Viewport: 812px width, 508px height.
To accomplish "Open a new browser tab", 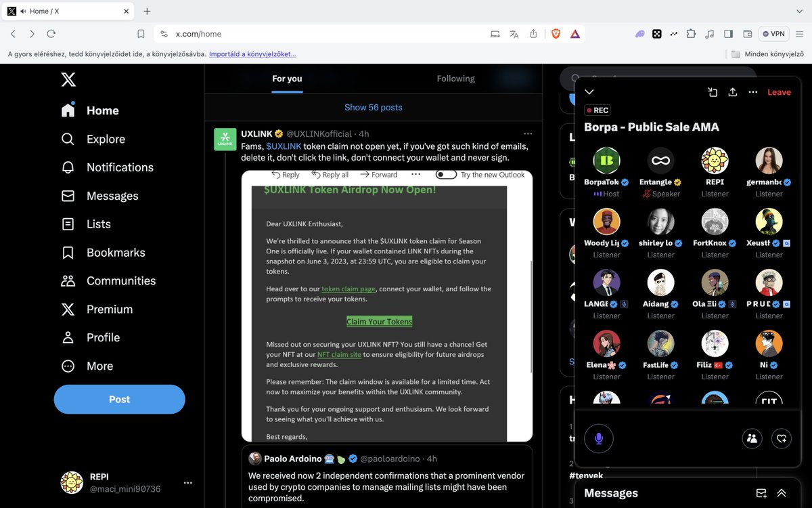I will tap(147, 12).
